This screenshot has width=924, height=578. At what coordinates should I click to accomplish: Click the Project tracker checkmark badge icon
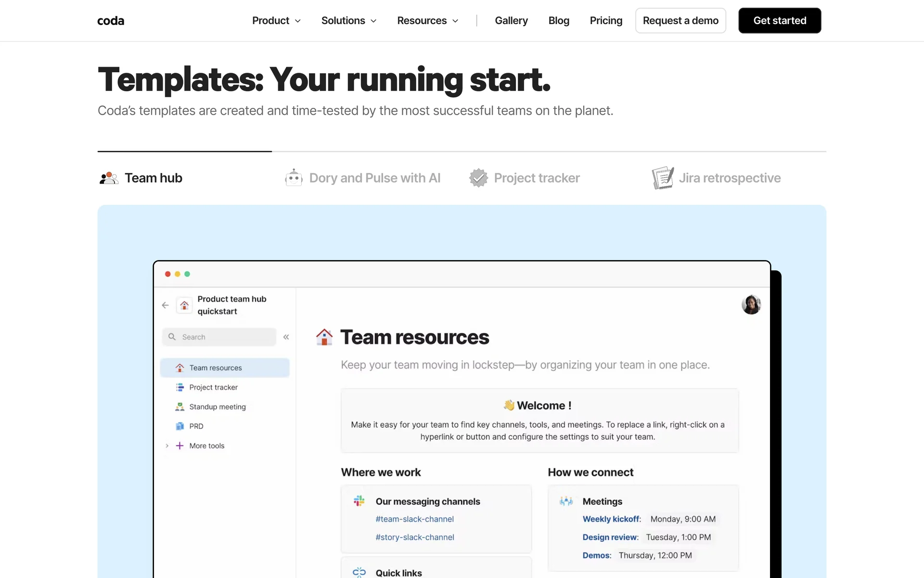tap(478, 178)
